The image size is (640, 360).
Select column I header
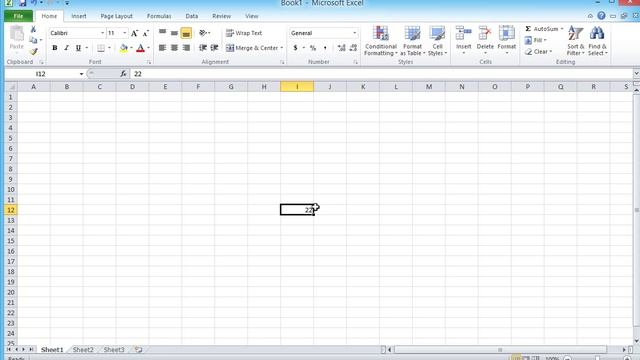coord(297,87)
